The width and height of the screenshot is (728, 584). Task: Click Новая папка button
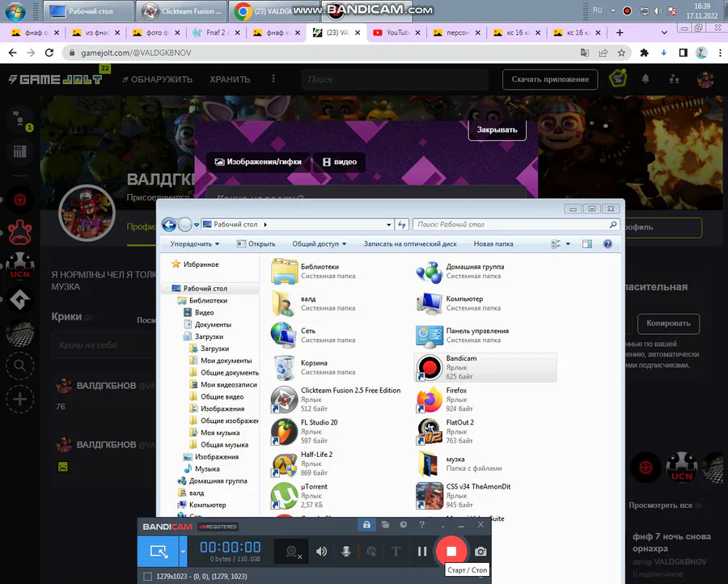(x=493, y=243)
